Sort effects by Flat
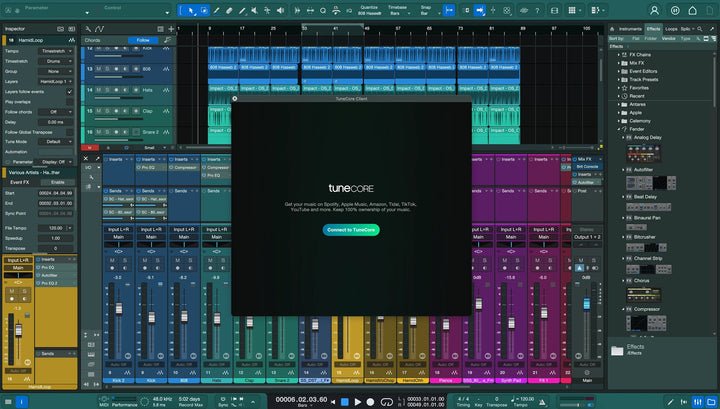Viewport: 720px width, 409px height. point(636,39)
